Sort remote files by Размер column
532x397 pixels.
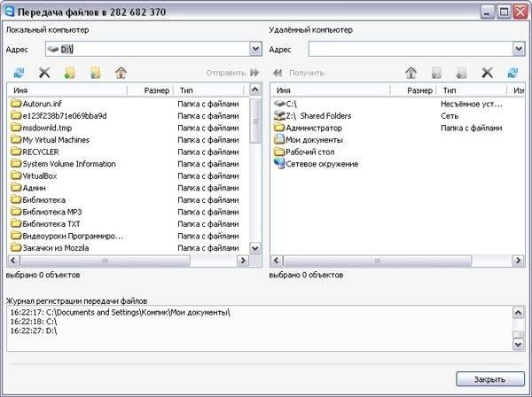pos(413,90)
